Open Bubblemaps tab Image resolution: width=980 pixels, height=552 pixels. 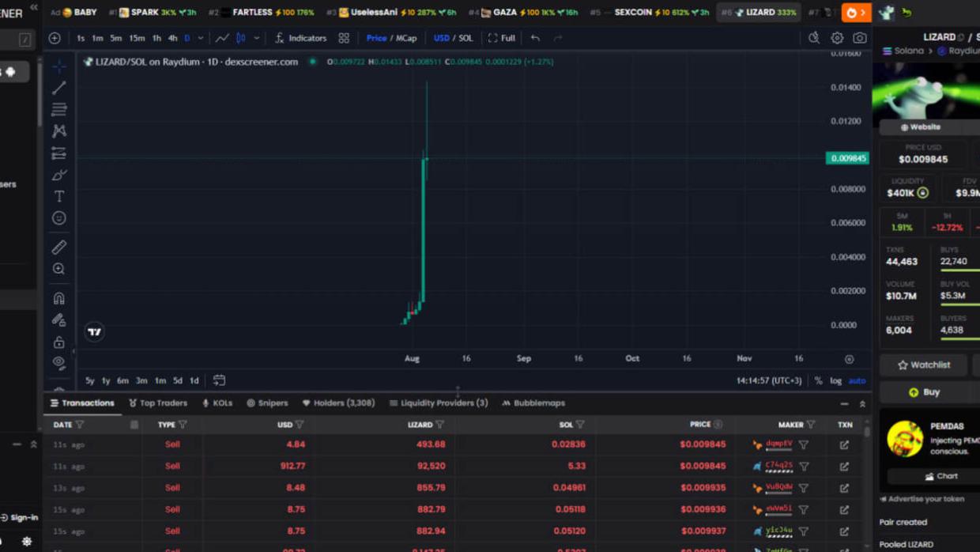click(533, 403)
